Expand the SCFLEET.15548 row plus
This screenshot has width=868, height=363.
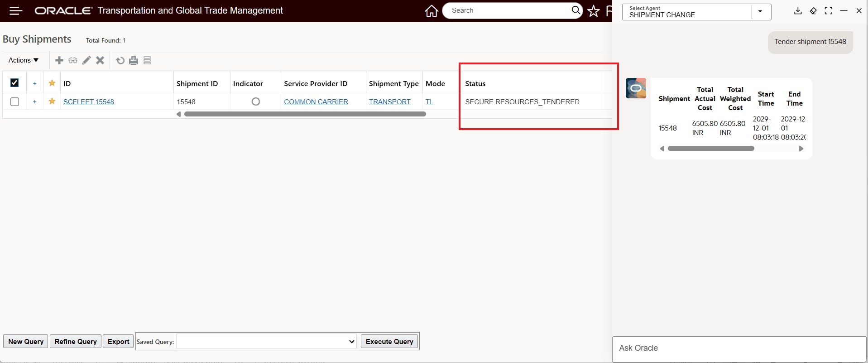[x=35, y=102]
